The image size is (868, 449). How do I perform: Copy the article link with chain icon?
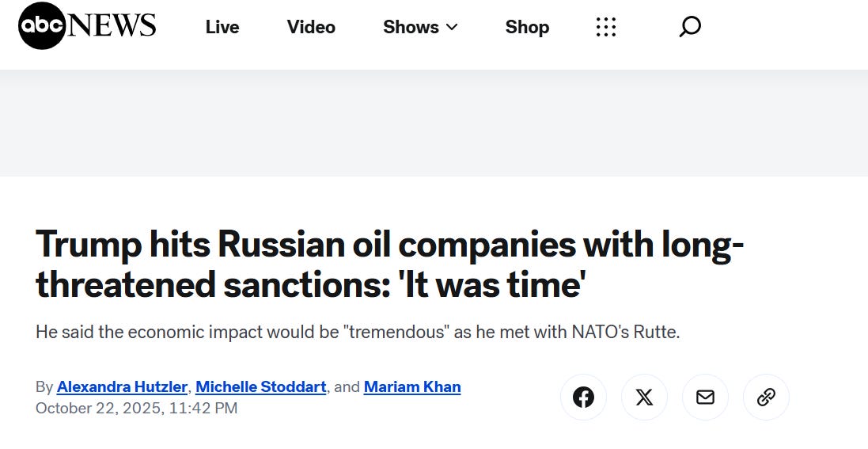click(x=766, y=397)
